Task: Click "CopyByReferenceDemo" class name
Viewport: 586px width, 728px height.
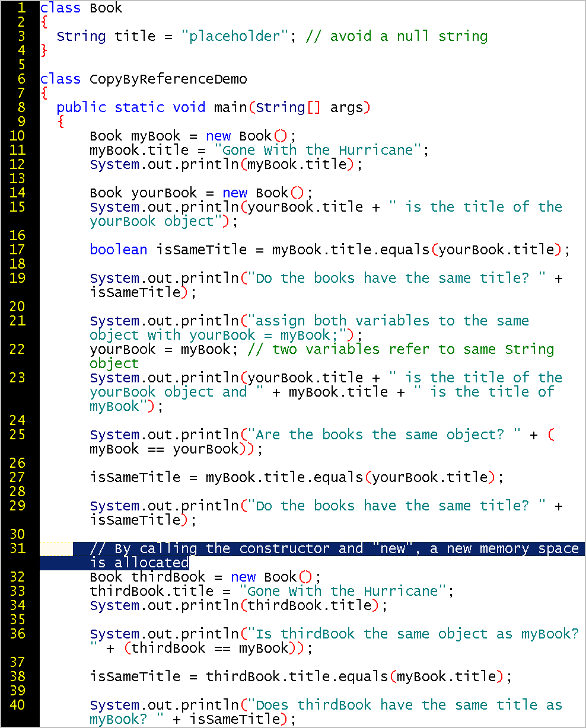Action: click(168, 79)
